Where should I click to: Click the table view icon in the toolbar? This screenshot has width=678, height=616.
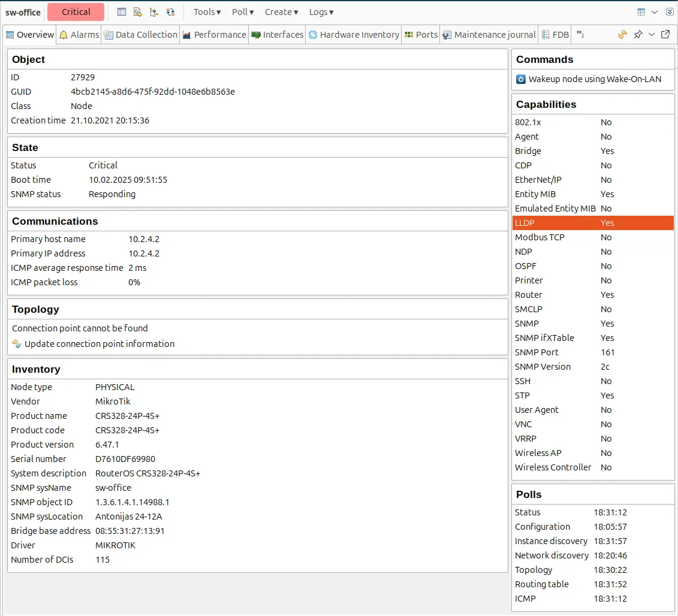[x=122, y=11]
